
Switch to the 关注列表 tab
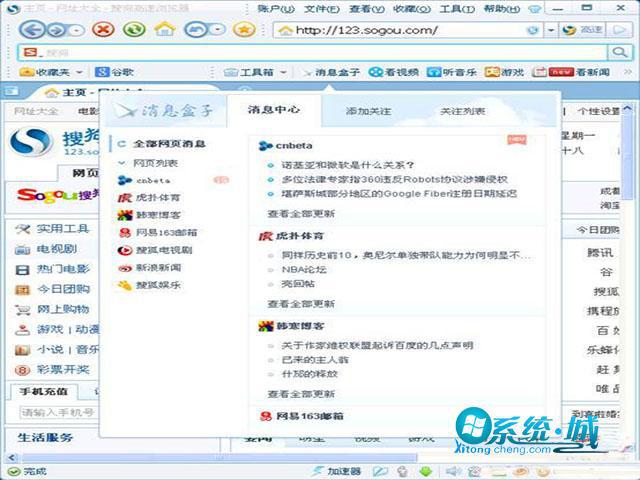pos(462,111)
